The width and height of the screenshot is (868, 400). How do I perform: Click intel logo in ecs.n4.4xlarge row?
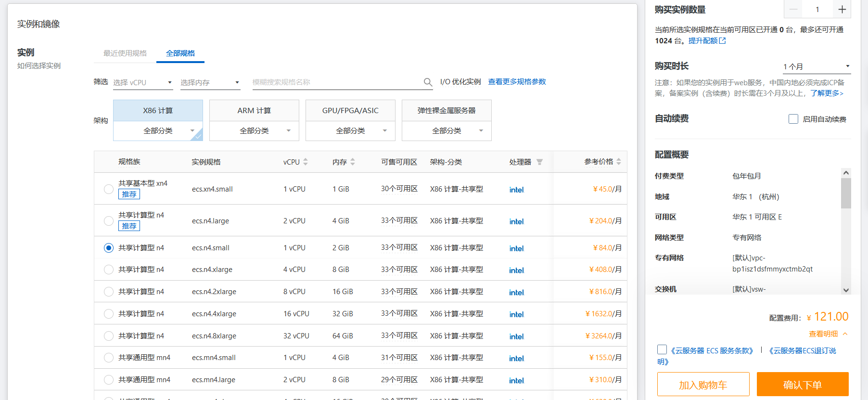coord(516,315)
